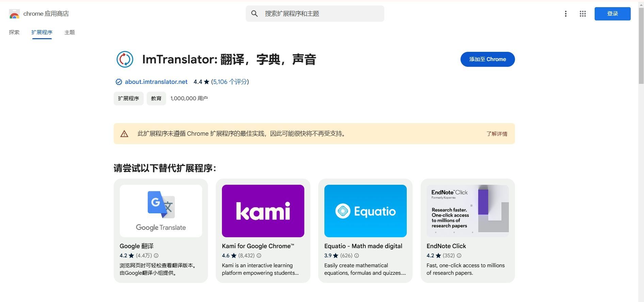Click the chrome 应用商店 title text
The width and height of the screenshot is (644, 302).
(46, 14)
